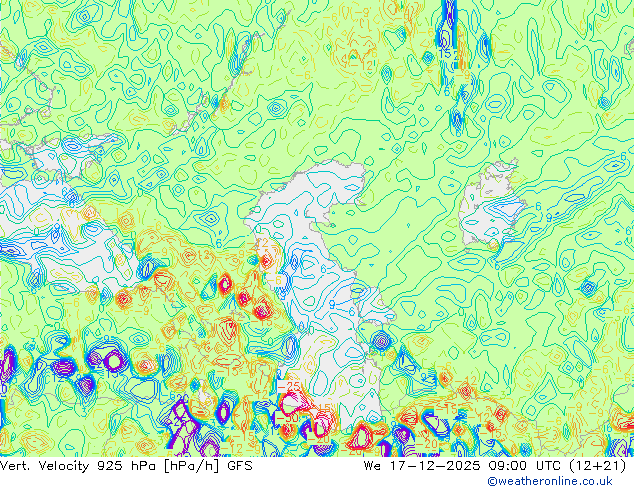
Task: Click the weatheronline.co.uk copyright link
Action: (x=549, y=481)
